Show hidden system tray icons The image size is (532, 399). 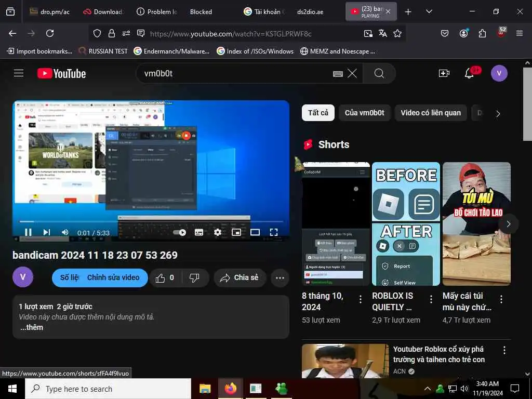428,389
